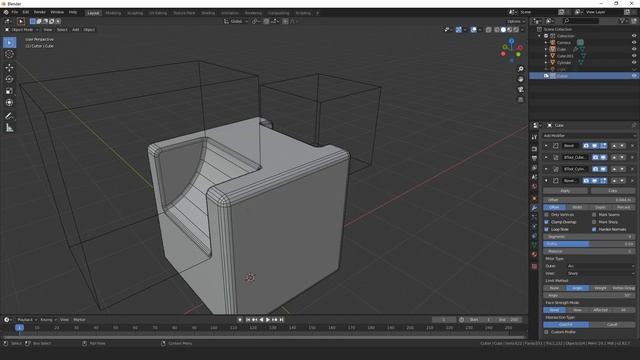The image size is (640, 360).
Task: Select the Measure tool
Action: [9, 128]
